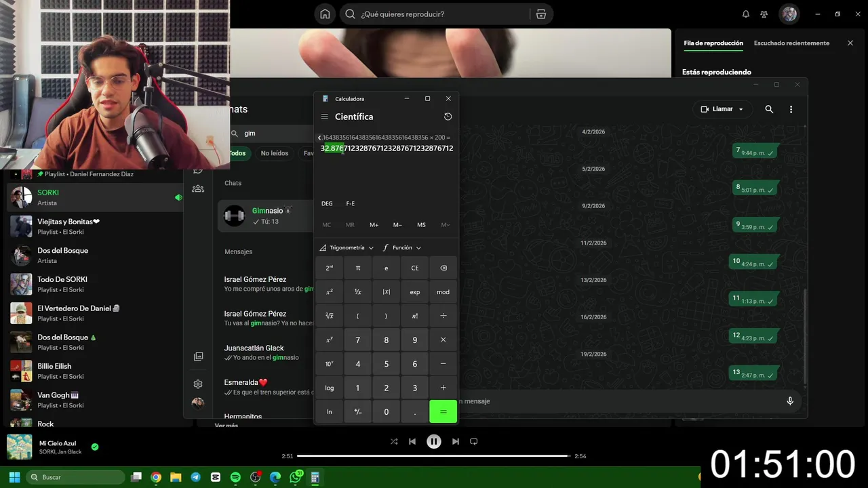The image size is (868, 488).
Task: Go to Spotify Home
Action: pos(325,14)
